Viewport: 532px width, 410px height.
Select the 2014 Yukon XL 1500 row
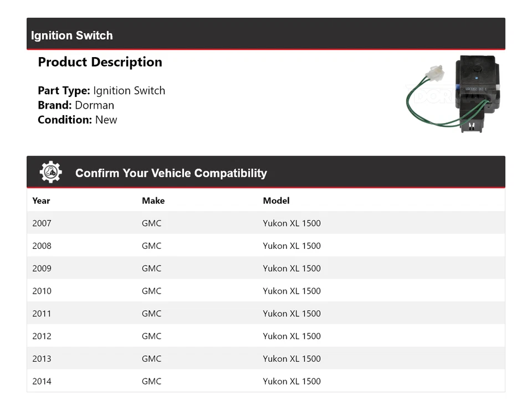pos(266,381)
